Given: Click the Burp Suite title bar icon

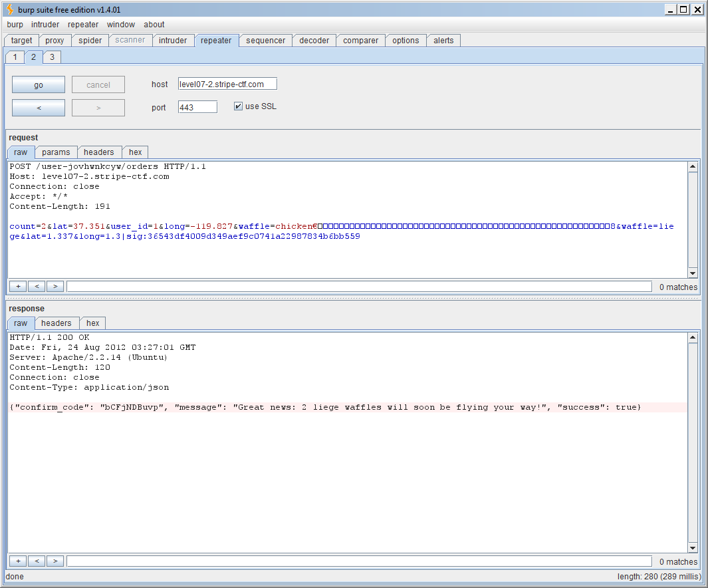Looking at the screenshot, I should click(x=9, y=9).
